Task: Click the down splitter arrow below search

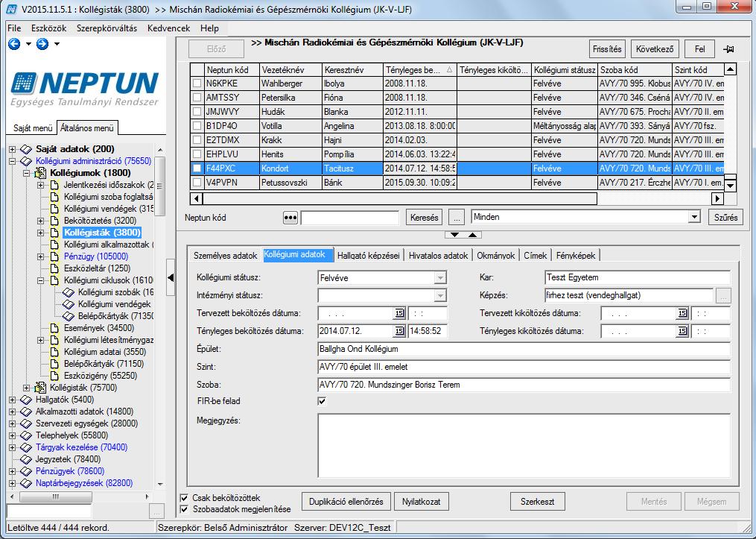Action: (x=454, y=235)
